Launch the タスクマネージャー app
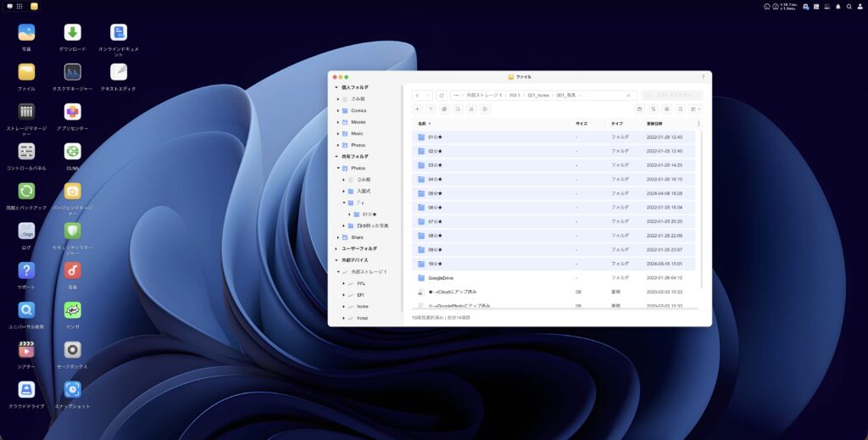The height and width of the screenshot is (440, 868). (x=72, y=72)
